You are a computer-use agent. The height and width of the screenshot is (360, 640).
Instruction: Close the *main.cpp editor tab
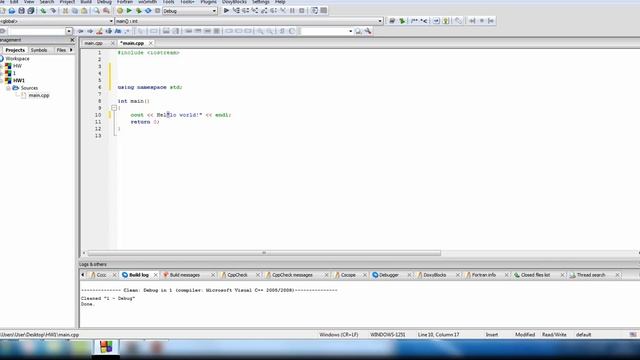(x=151, y=43)
